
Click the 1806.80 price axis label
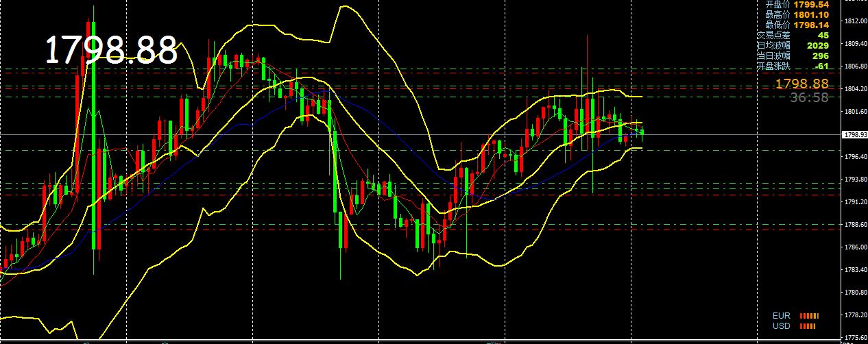857,66
